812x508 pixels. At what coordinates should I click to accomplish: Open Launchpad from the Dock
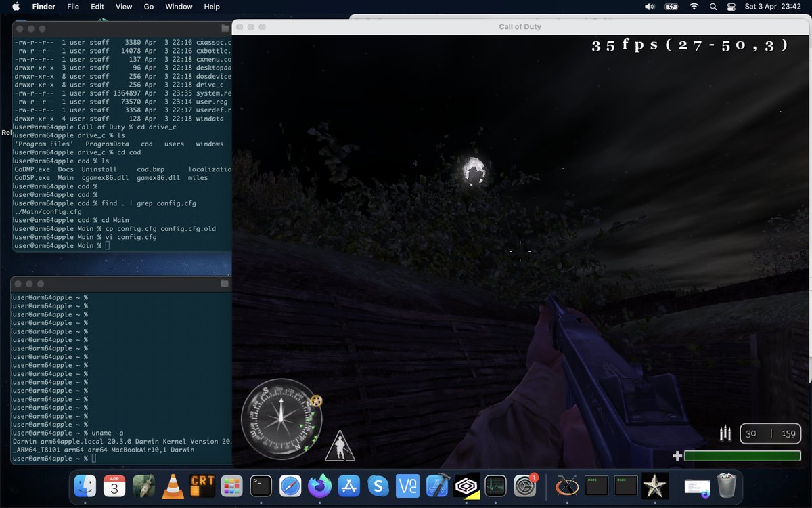231,485
